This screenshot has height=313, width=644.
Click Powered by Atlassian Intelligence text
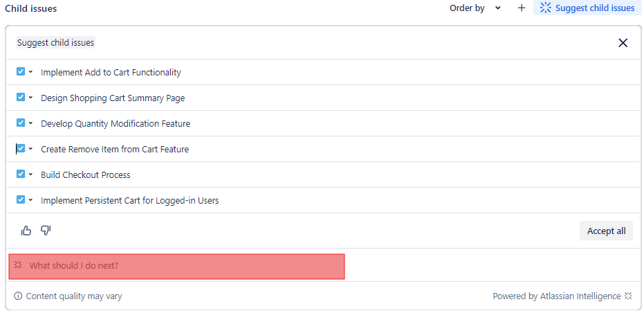pos(556,296)
